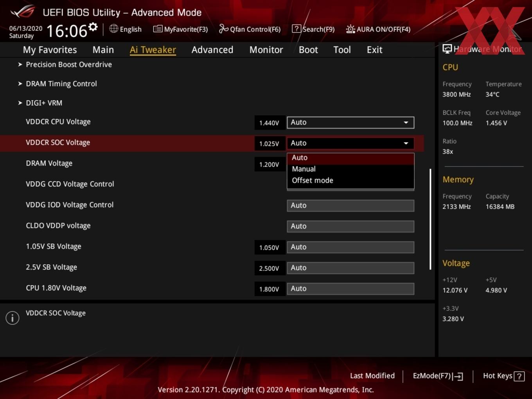
Task: Click Search(F9) label
Action: tap(318, 29)
